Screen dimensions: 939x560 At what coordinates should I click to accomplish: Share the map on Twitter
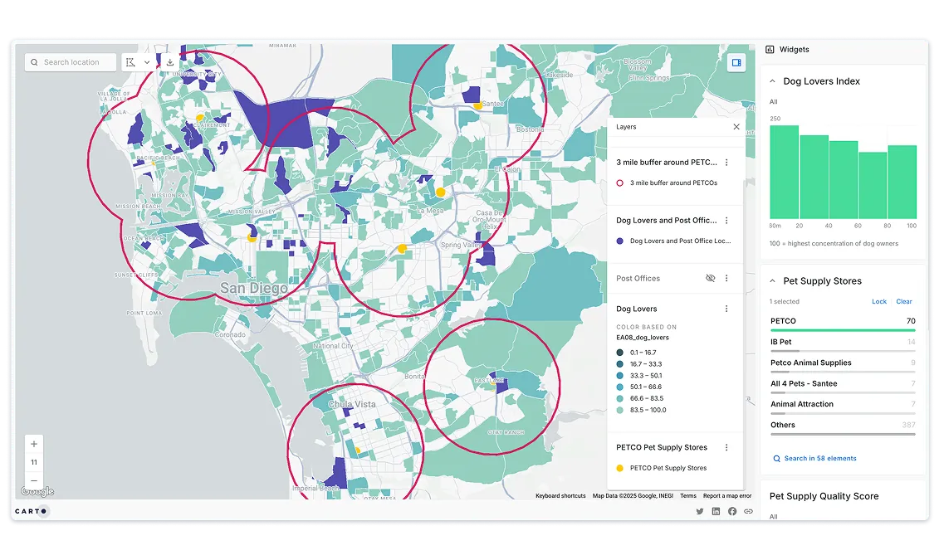700,511
